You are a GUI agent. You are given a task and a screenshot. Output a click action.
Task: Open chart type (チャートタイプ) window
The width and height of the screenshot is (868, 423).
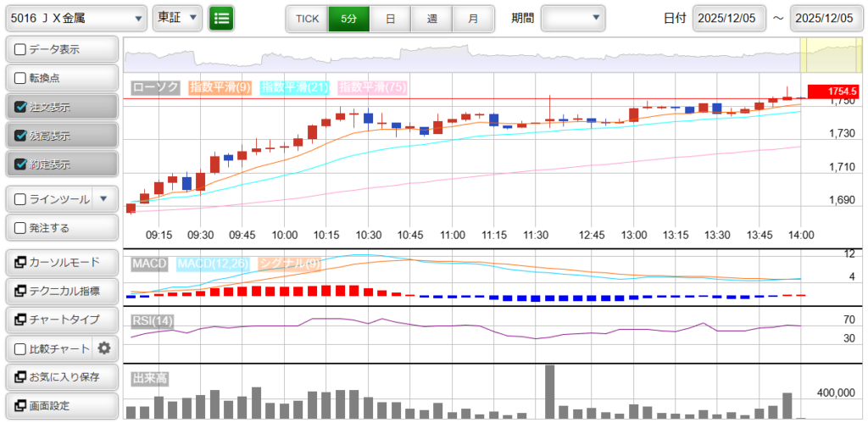click(61, 320)
